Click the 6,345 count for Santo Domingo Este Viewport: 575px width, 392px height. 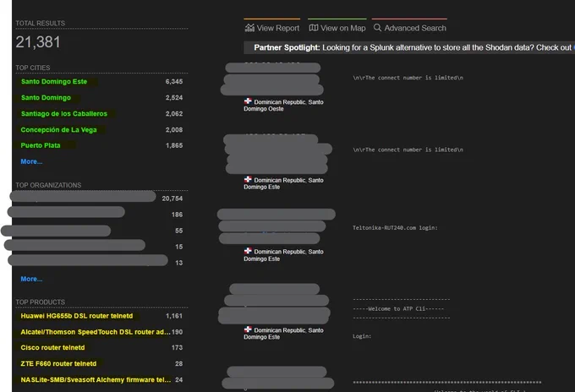(174, 81)
